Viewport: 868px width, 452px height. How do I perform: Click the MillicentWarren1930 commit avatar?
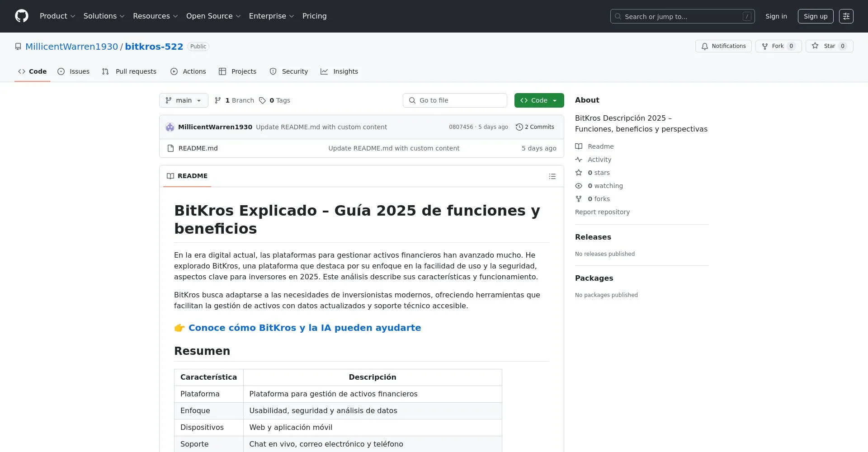(x=170, y=127)
